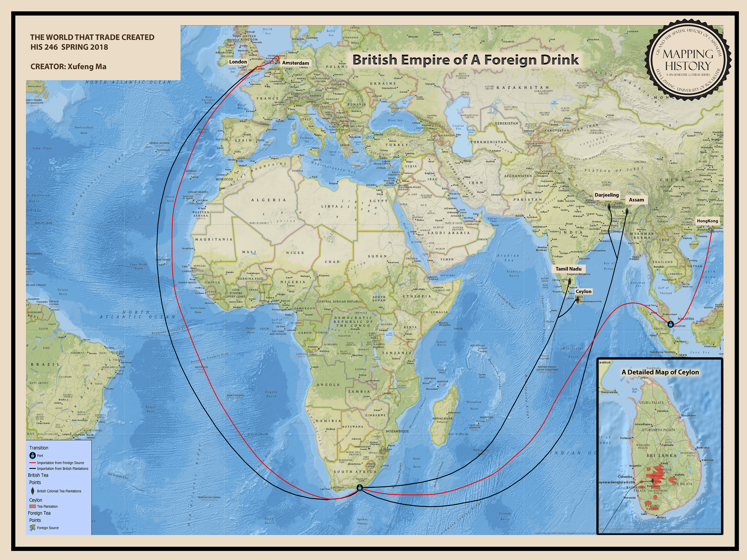The width and height of the screenshot is (747, 560).
Task: Click the 'NAMIBIA' country label
Action: (x=328, y=421)
